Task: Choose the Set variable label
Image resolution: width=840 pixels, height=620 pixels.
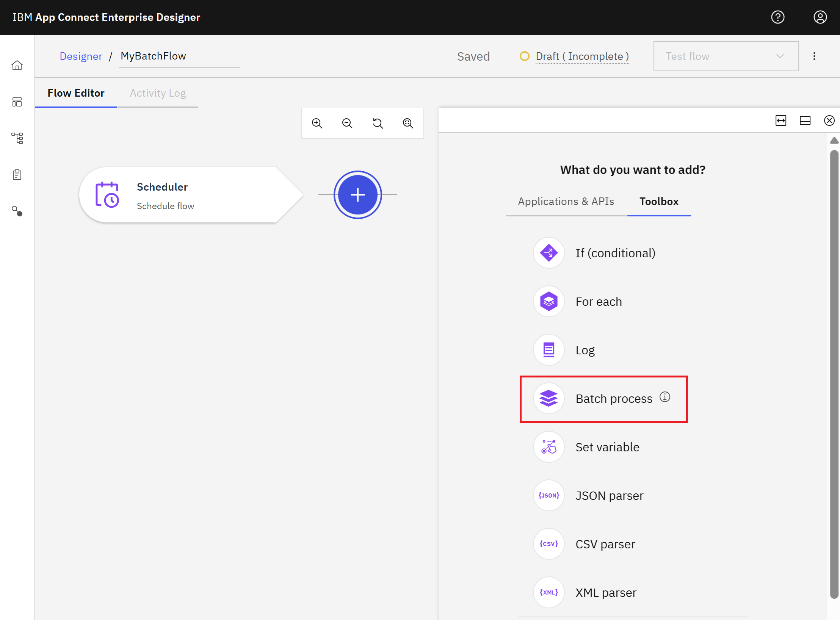Action: pyautogui.click(x=607, y=447)
